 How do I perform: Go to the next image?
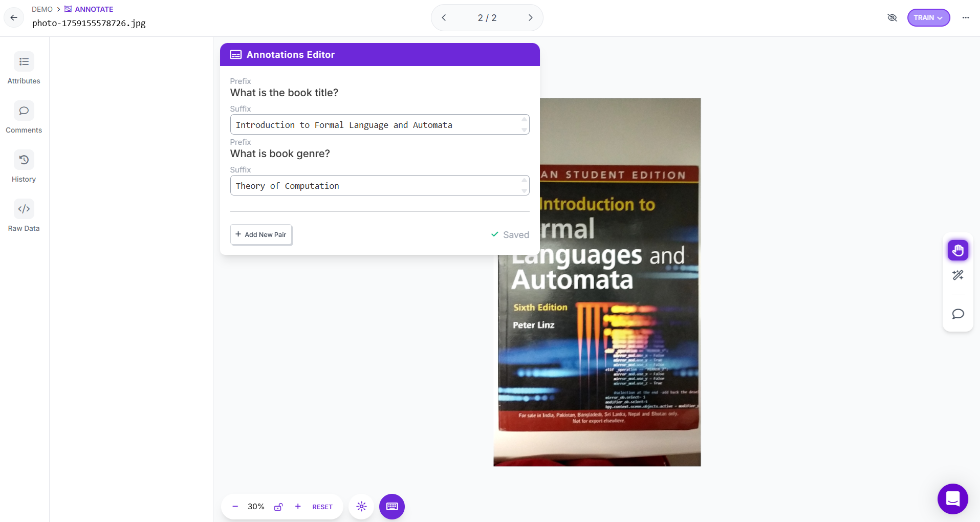[531, 18]
